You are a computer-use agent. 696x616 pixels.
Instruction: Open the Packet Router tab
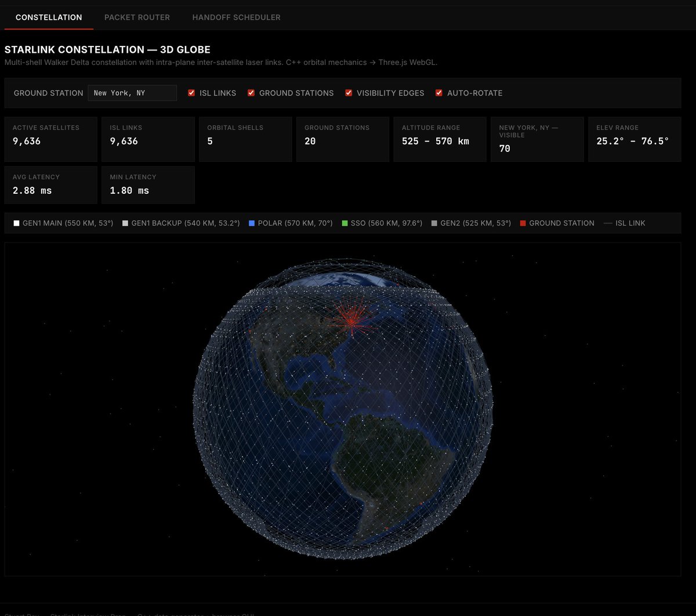(x=137, y=17)
